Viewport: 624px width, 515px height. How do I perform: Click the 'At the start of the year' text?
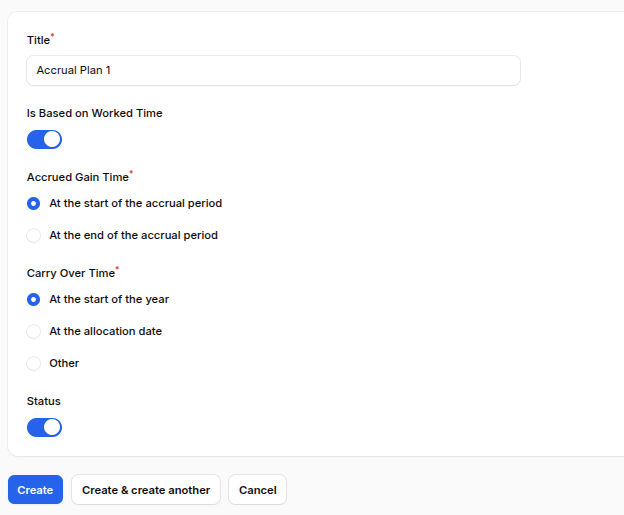point(109,299)
